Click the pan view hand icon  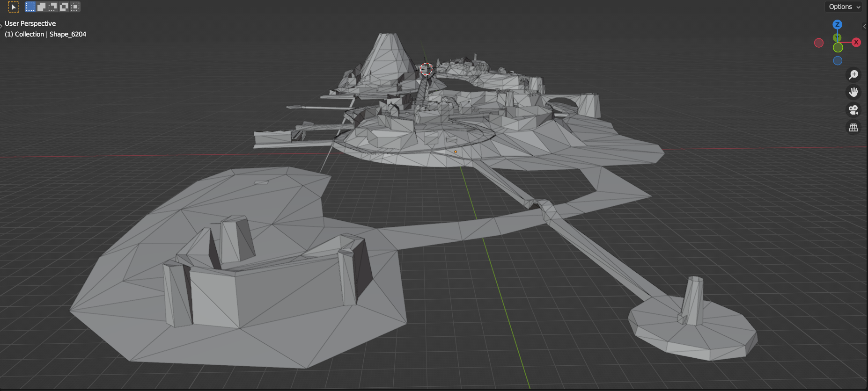pyautogui.click(x=853, y=92)
